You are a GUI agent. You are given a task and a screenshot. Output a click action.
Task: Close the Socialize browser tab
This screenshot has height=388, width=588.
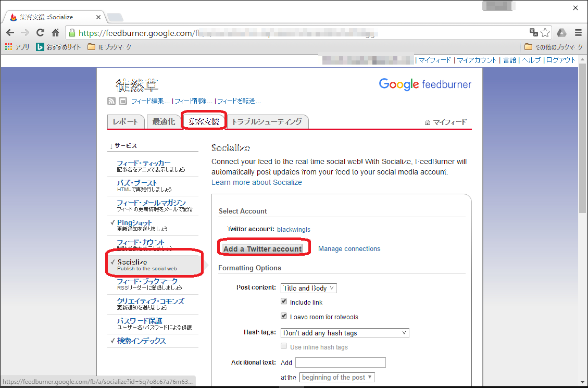98,17
